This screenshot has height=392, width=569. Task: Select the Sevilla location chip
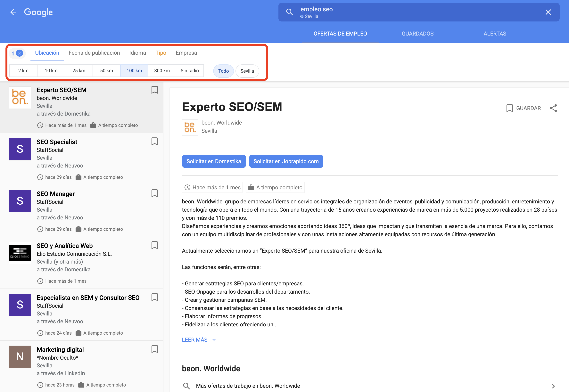tap(247, 71)
